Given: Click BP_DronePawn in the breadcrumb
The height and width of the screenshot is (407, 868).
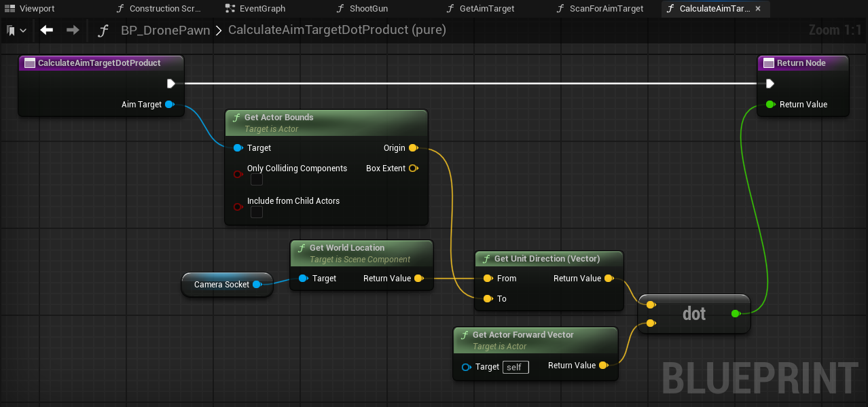Looking at the screenshot, I should (x=165, y=31).
